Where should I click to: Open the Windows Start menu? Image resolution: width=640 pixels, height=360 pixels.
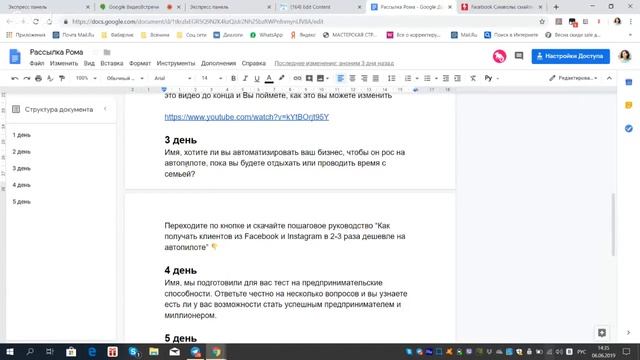point(9,351)
